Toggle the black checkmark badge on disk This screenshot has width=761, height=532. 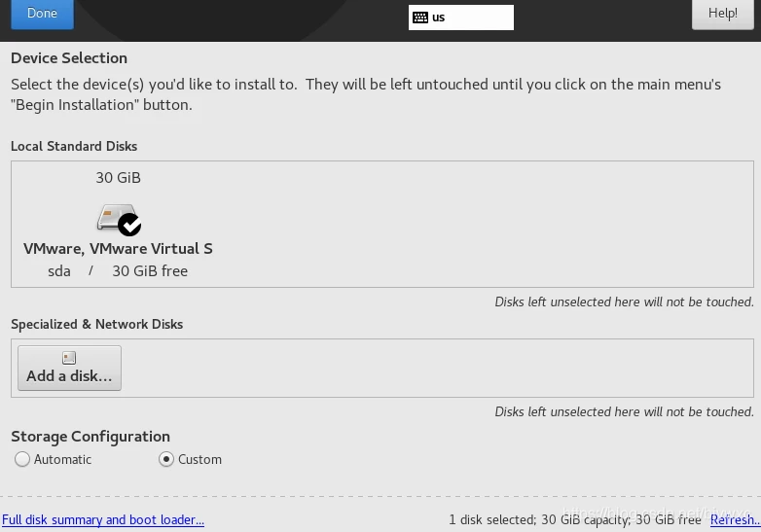[129, 224]
